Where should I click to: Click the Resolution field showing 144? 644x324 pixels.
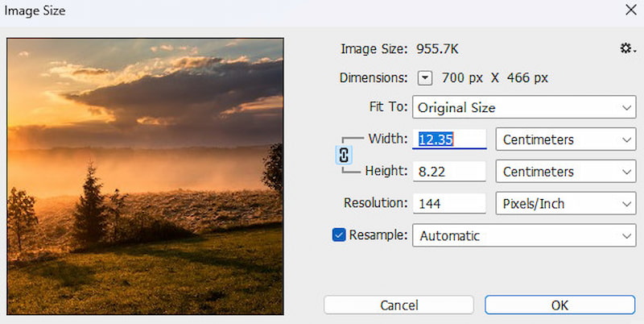449,203
